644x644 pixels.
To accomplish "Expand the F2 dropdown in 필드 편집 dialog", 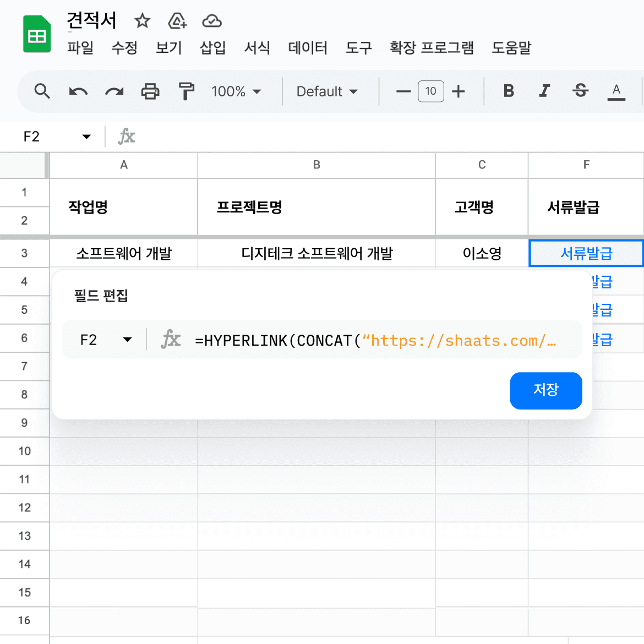I will (x=128, y=340).
